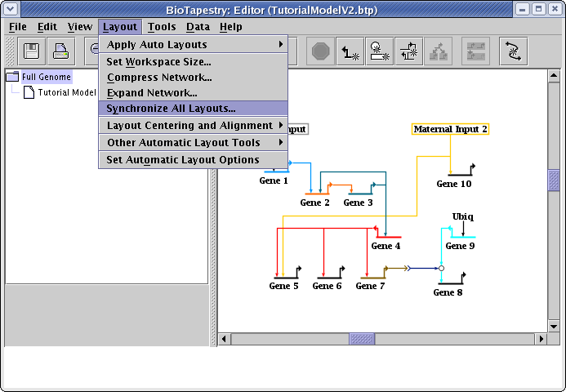Expand the Apply Auto Layouts submenu
The height and width of the screenshot is (392, 566).
point(193,44)
